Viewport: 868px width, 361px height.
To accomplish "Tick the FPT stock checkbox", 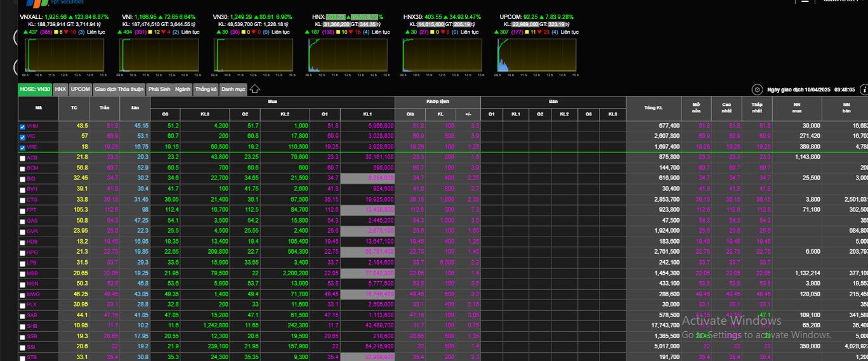I will click(23, 210).
